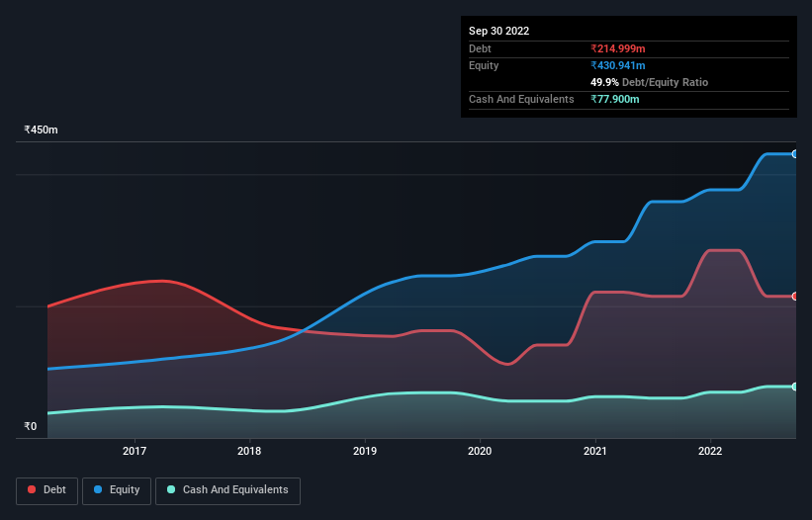
Task: Click Cash And Equivalents label in tooltip
Action: click(x=521, y=99)
